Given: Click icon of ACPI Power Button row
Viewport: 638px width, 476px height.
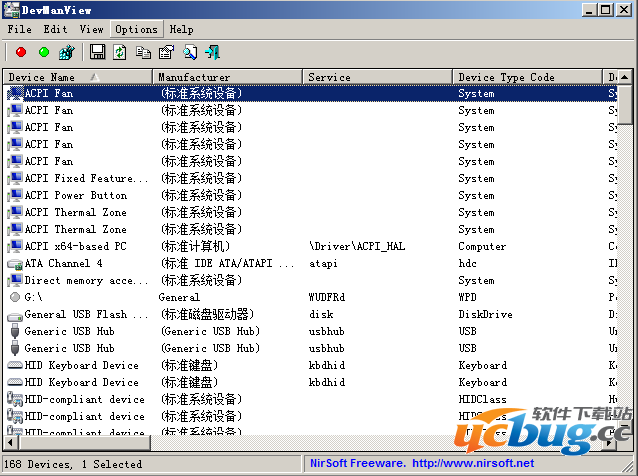Looking at the screenshot, I should (x=15, y=195).
